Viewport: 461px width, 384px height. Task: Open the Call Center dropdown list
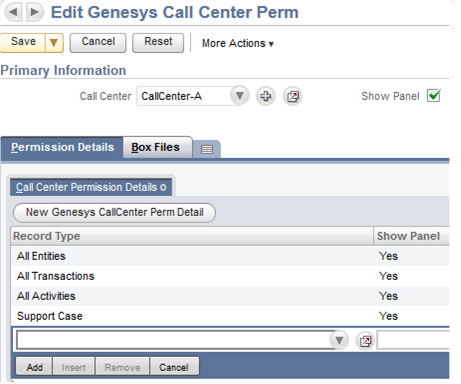click(239, 96)
